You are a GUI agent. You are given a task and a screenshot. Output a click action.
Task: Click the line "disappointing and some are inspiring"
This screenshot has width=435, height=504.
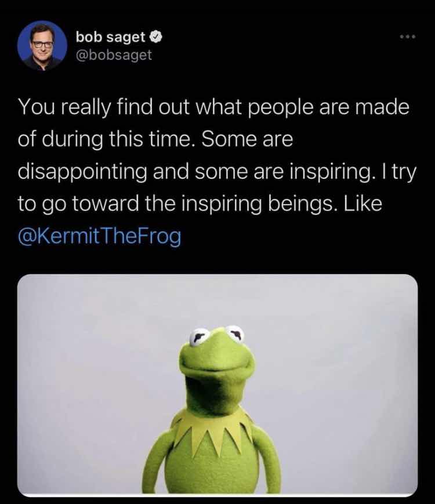pos(194,172)
